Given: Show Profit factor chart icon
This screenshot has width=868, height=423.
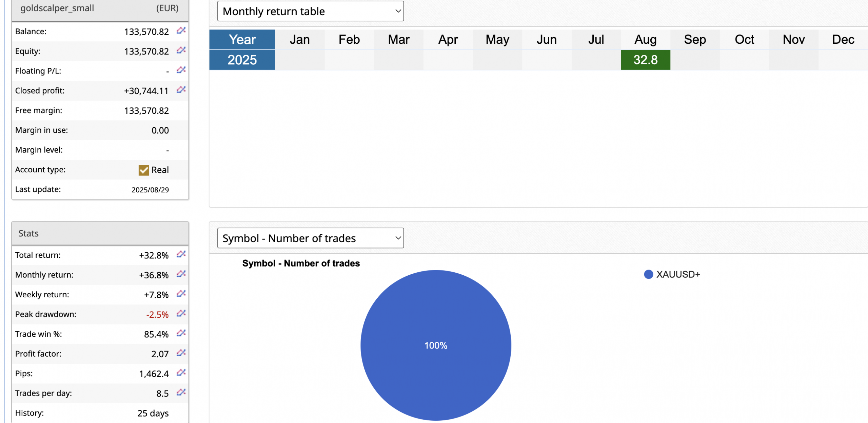Looking at the screenshot, I should click(181, 353).
